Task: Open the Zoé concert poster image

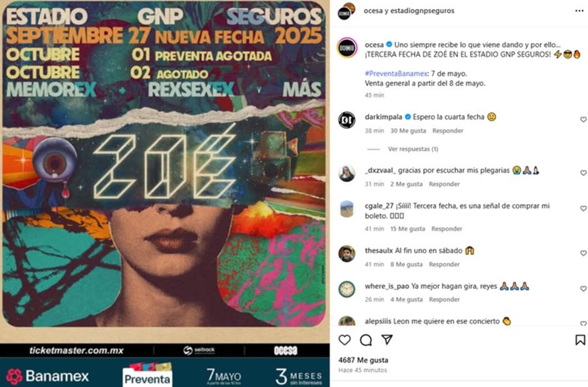Action: click(x=164, y=193)
